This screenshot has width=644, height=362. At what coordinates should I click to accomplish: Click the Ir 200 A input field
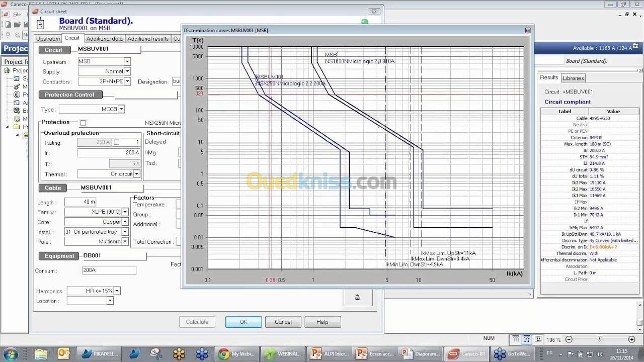(109, 152)
